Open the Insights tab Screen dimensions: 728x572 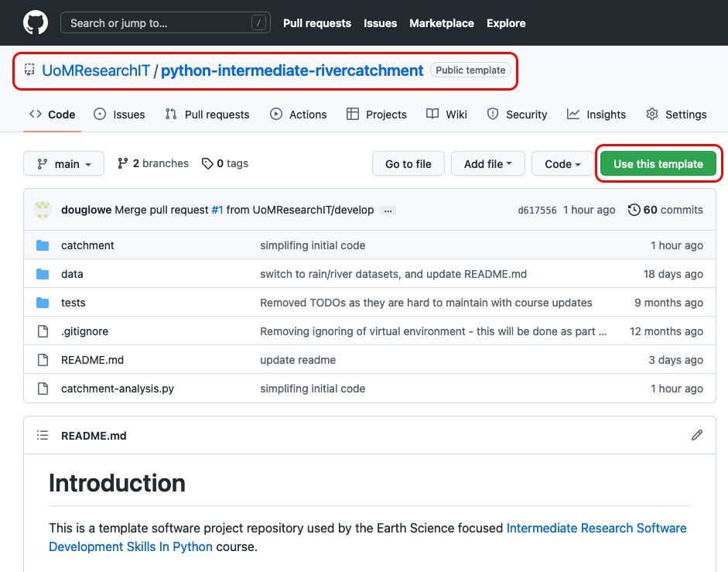(596, 115)
